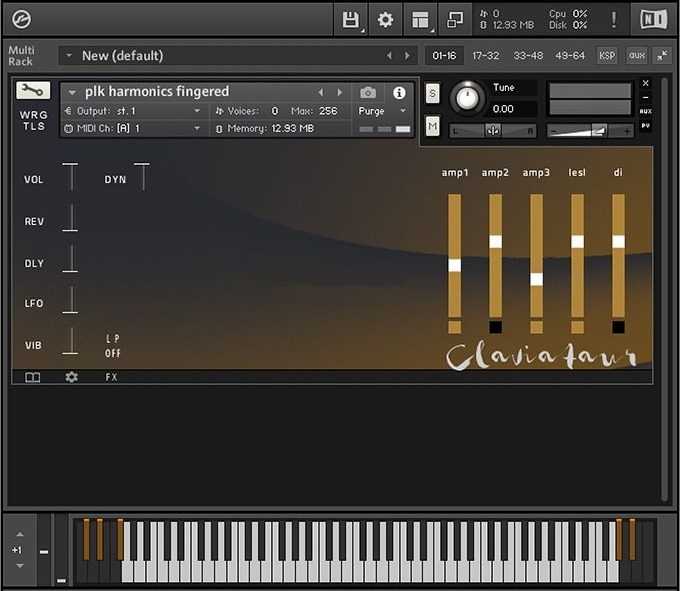This screenshot has width=680, height=591.
Task: Switch to 17-32 rack page
Action: click(x=486, y=56)
